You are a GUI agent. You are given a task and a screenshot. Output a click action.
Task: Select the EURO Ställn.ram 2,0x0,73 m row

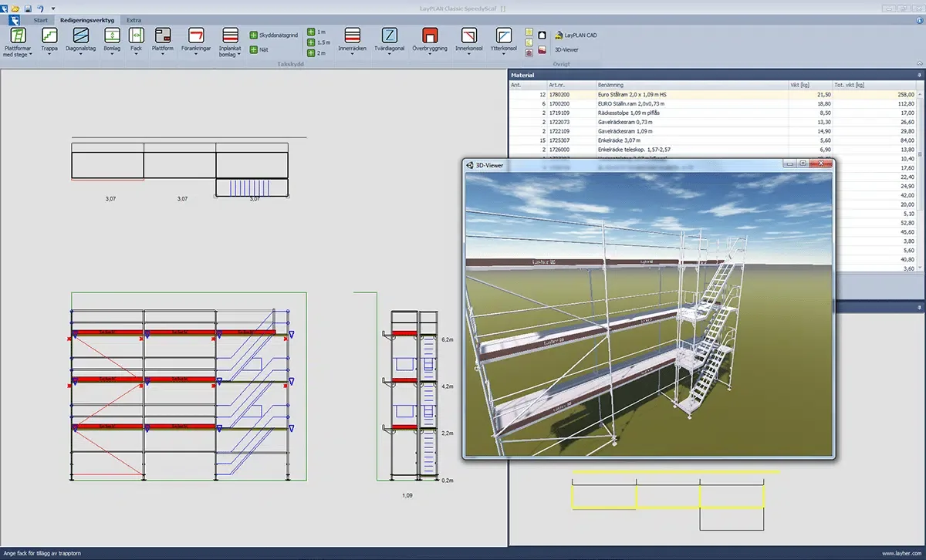[713, 103]
